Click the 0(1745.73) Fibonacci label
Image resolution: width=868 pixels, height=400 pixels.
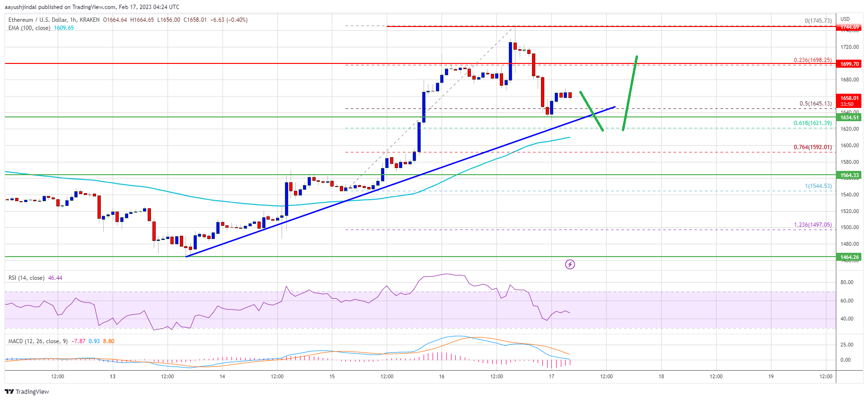click(x=818, y=21)
